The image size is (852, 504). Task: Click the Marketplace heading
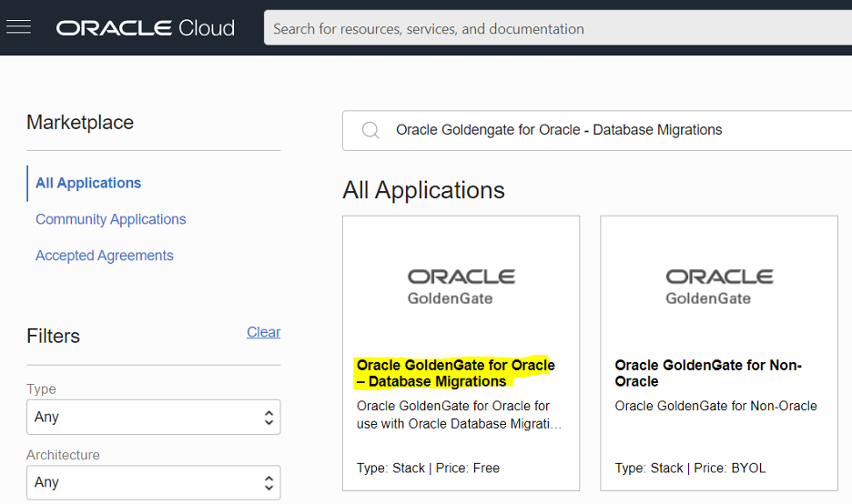(80, 123)
